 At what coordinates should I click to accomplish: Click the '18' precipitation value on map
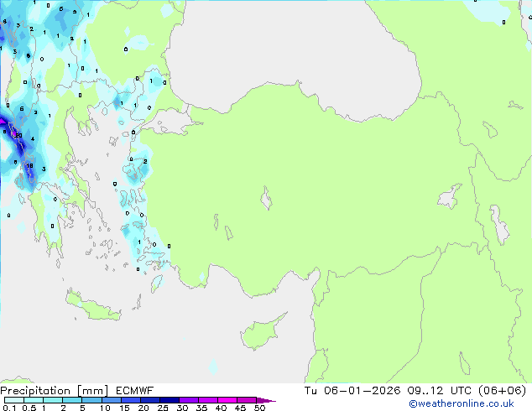[29, 166]
